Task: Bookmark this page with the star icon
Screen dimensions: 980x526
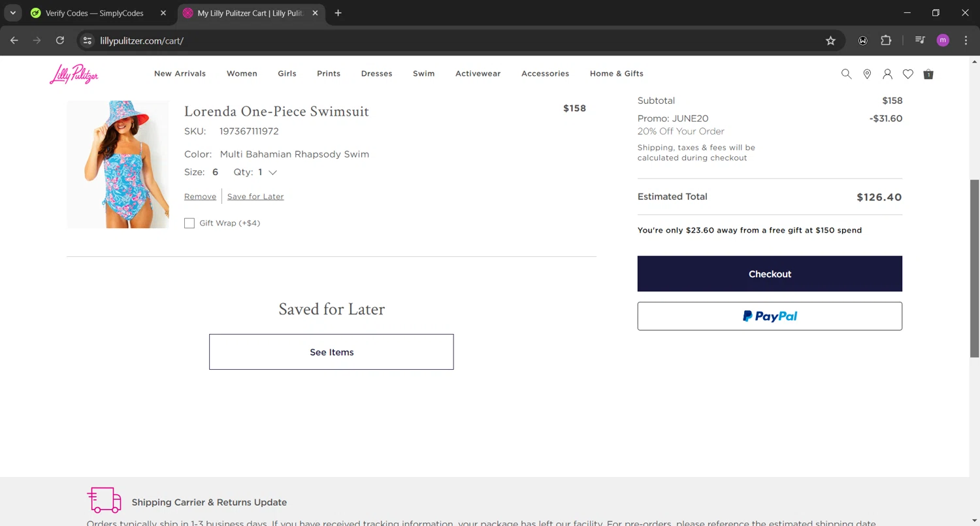Action: [x=830, y=41]
